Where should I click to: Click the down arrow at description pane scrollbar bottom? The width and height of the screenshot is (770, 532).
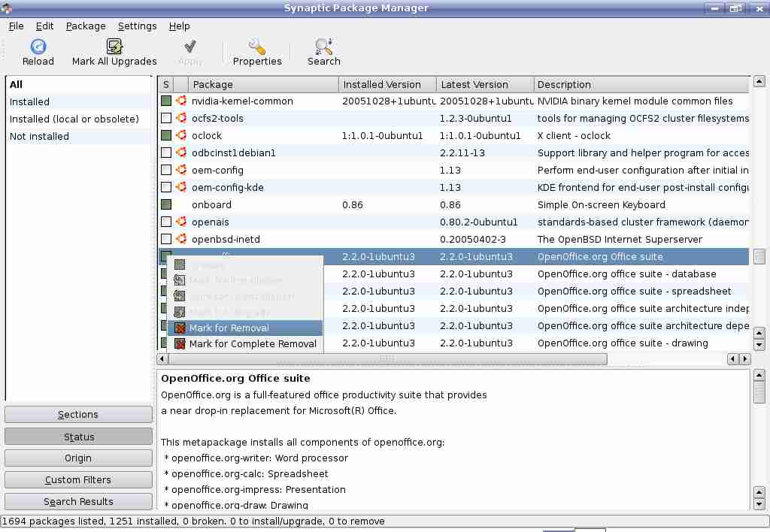(759, 504)
